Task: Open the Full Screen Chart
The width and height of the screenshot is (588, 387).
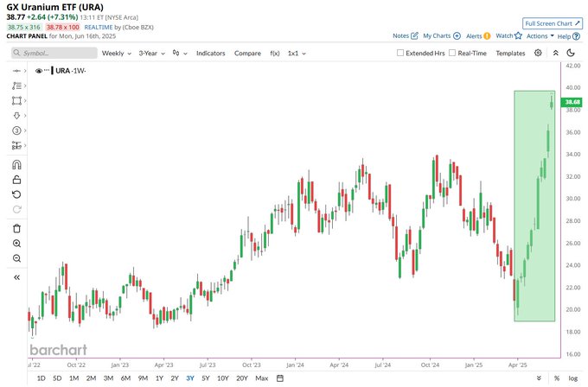Action: click(x=553, y=23)
